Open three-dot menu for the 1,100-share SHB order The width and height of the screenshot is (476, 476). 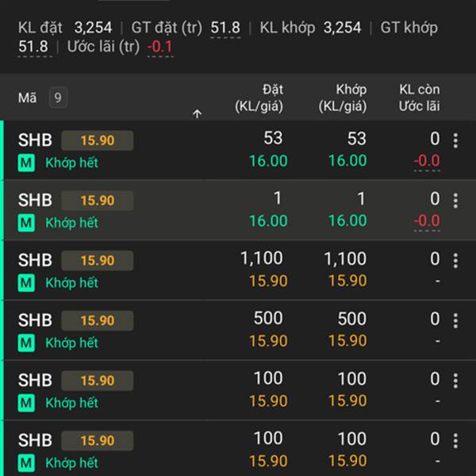tap(455, 260)
